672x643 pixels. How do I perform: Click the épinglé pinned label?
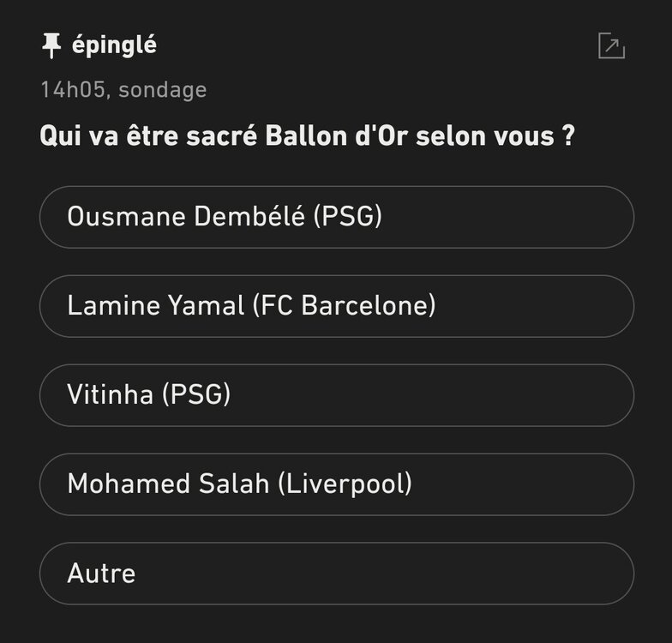tap(114, 46)
